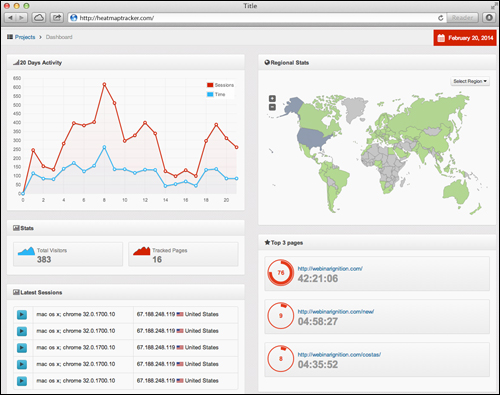This screenshot has width=500, height=395.
Task: Click the Total Visitors value 383
Action: 44,260
